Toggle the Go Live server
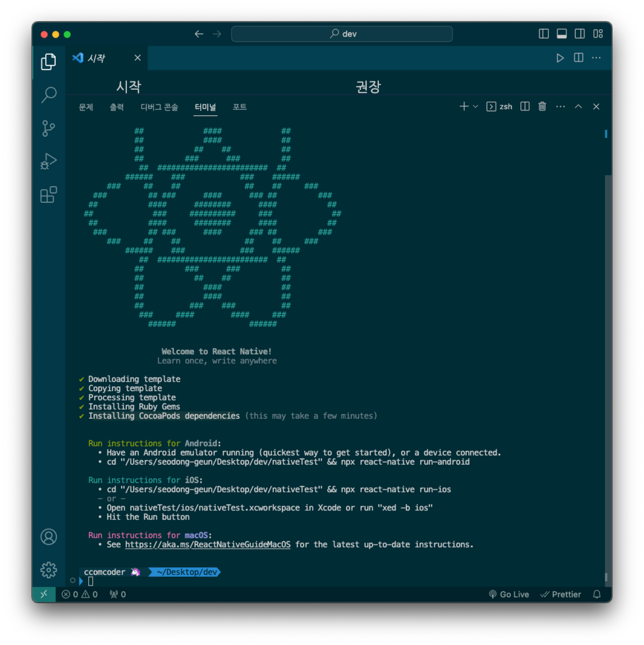 509,594
